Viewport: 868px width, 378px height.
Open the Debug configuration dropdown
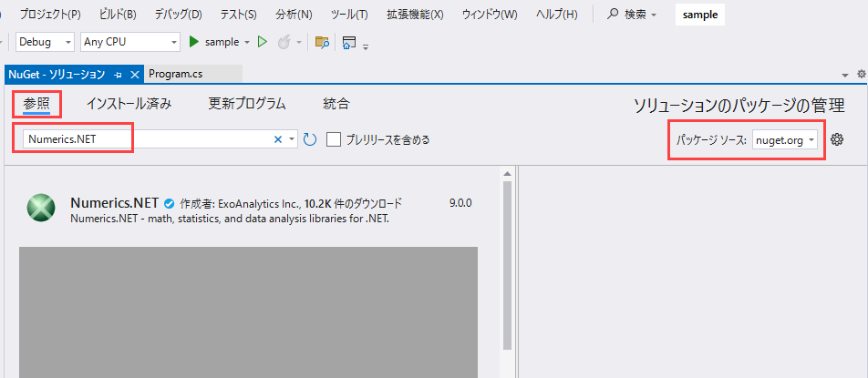(x=45, y=42)
